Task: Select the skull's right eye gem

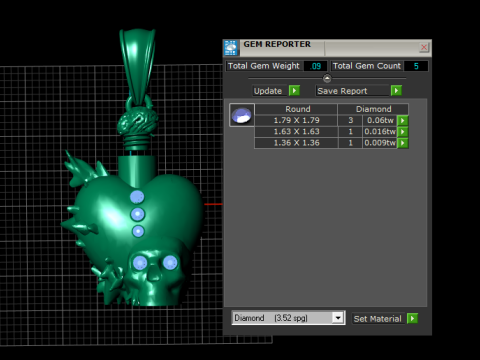Action: pyautogui.click(x=170, y=263)
